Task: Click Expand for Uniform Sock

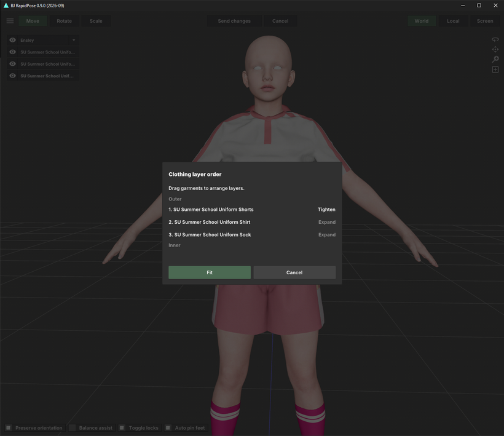Action: [326, 235]
